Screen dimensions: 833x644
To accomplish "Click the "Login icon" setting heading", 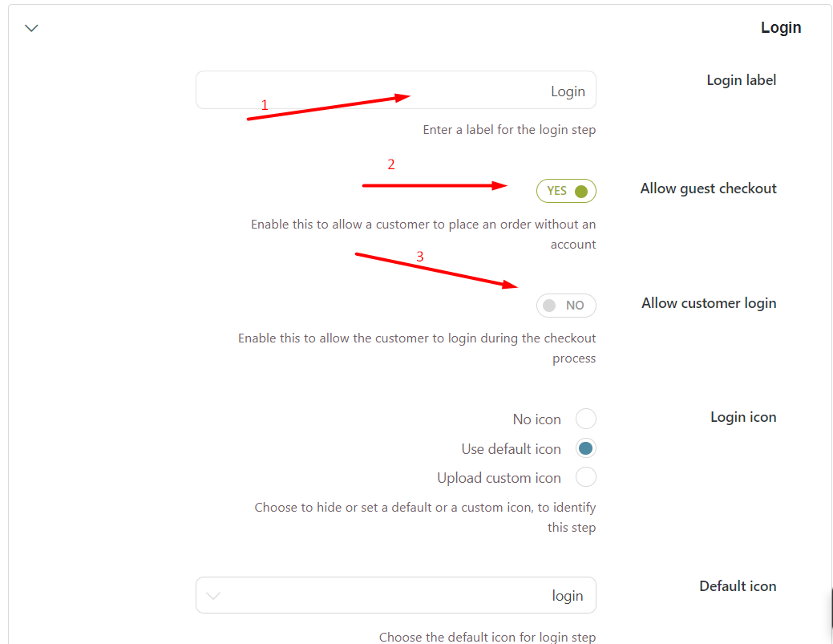I will coord(743,417).
